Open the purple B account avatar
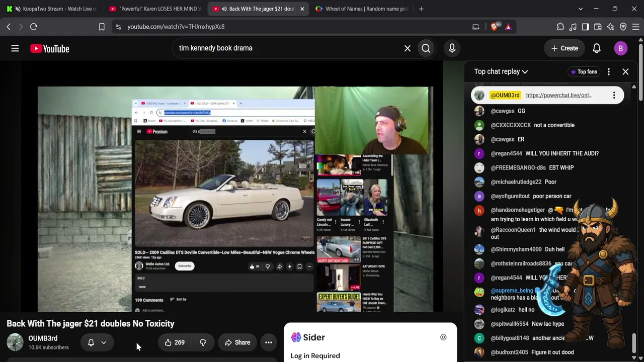This screenshot has width=644, height=362. click(620, 48)
